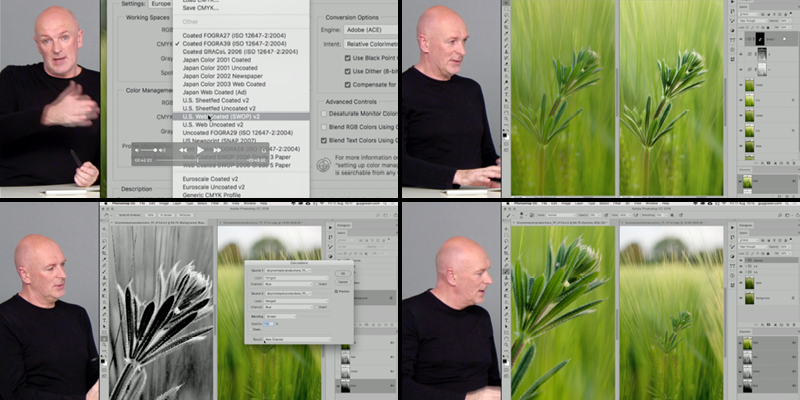Select Background layer thumbnail in bottom-right frame

[749, 298]
